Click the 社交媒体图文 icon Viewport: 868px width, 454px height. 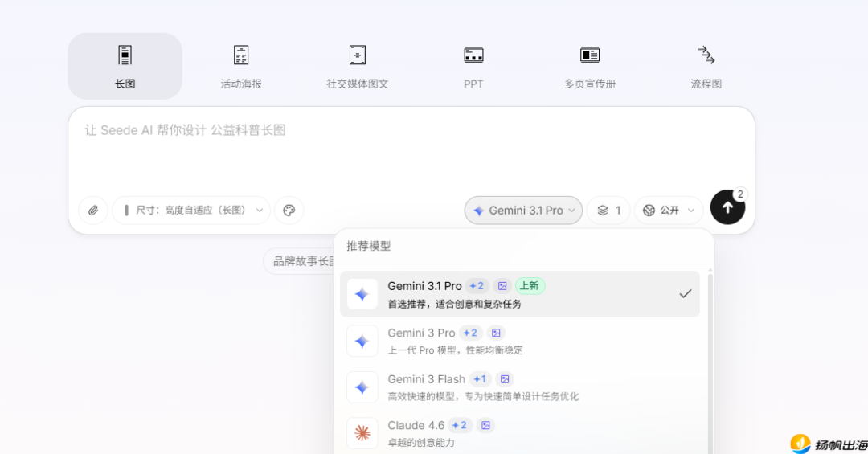358,55
